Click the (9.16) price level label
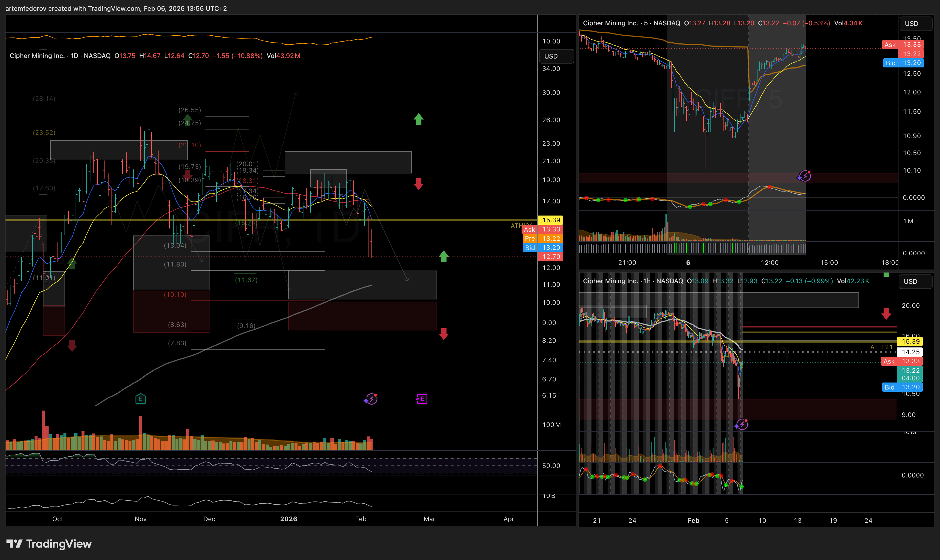This screenshot has width=940, height=560. tap(246, 326)
